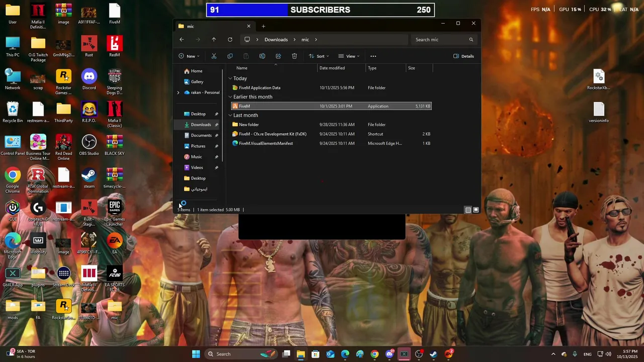Open the New dropdown menu
Viewport: 644px width, 362px height.
[x=189, y=56]
